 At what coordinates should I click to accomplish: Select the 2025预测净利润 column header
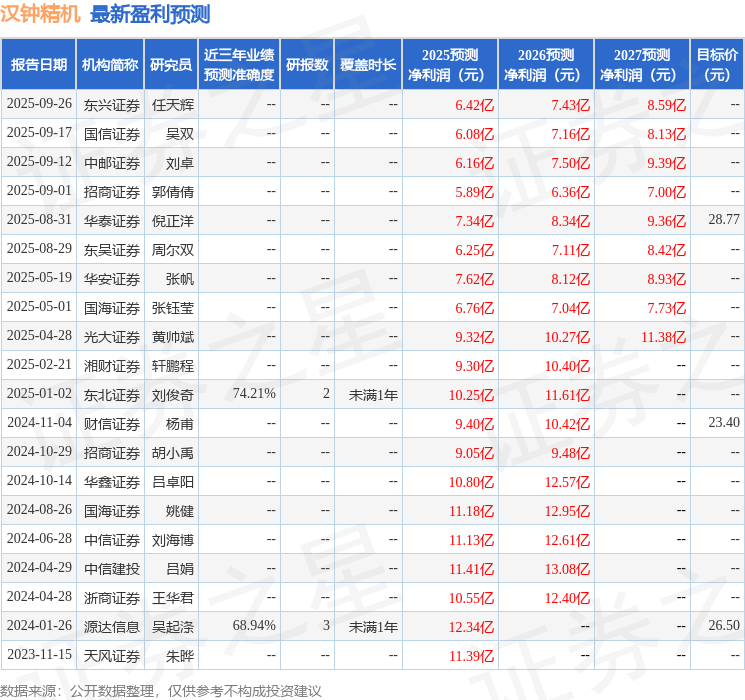tap(449, 65)
